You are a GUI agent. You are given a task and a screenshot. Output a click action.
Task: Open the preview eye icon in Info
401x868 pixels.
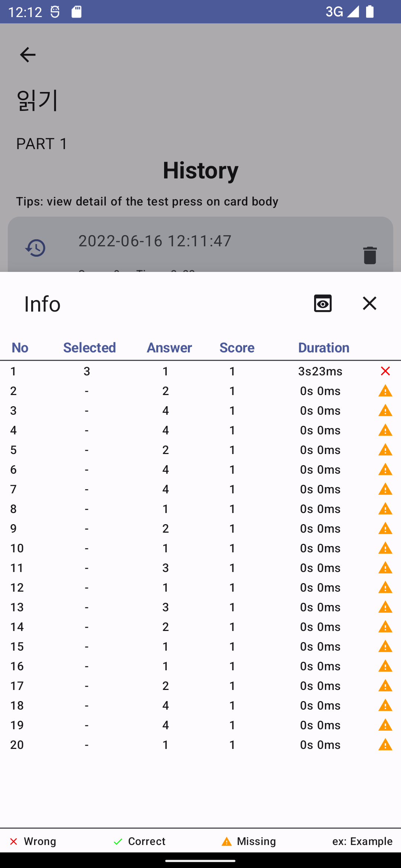pyautogui.click(x=323, y=303)
